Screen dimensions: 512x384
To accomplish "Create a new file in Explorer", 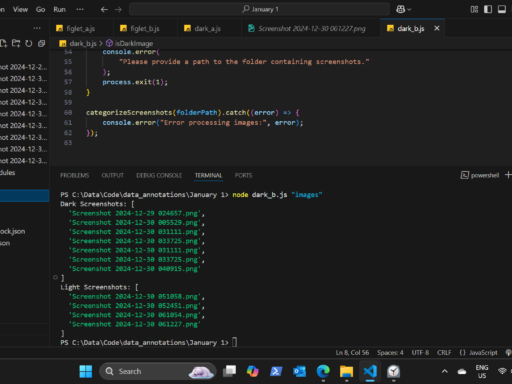I will (3, 43).
